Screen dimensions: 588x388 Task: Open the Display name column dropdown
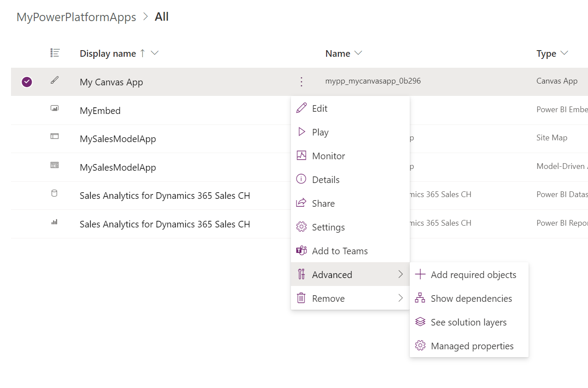pos(154,53)
